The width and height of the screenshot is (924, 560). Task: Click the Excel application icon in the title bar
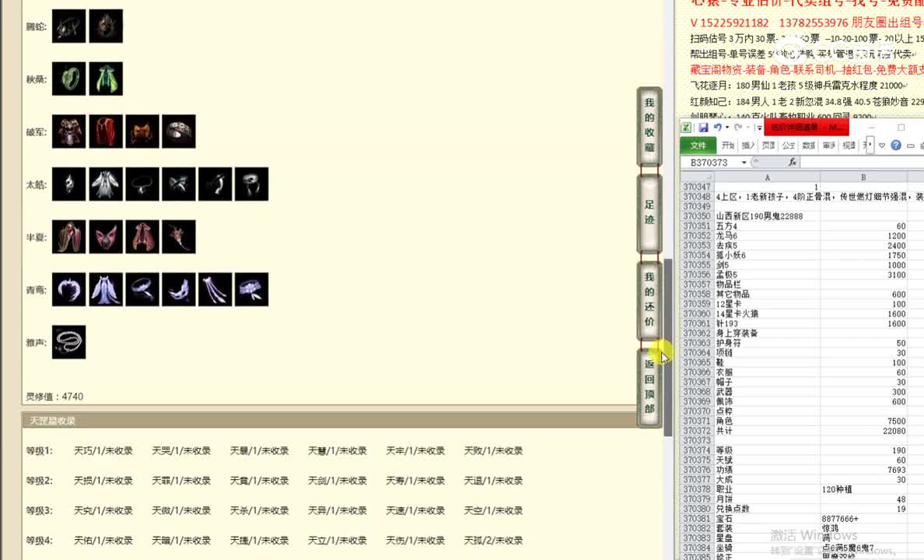click(687, 128)
